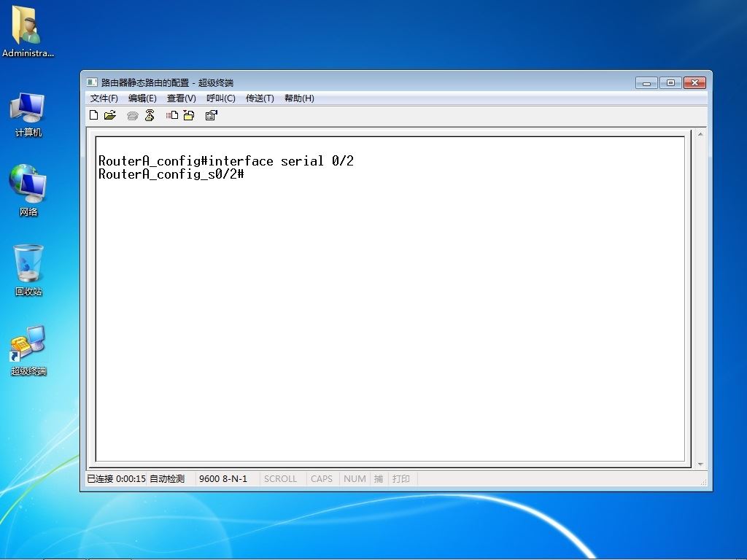
Task: Close the 超级终端 window
Action: click(x=694, y=83)
